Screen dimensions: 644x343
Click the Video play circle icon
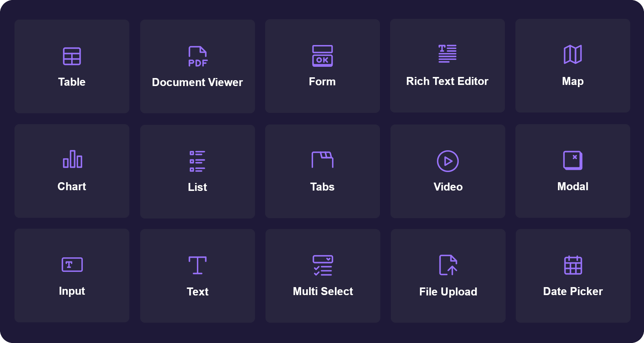[x=448, y=161]
